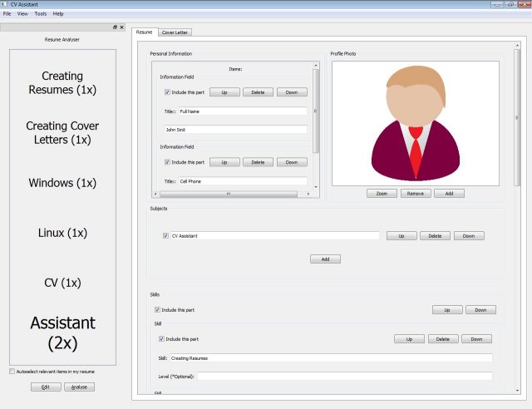532x409 pixels.
Task: Move the Skills section down
Action: click(480, 309)
